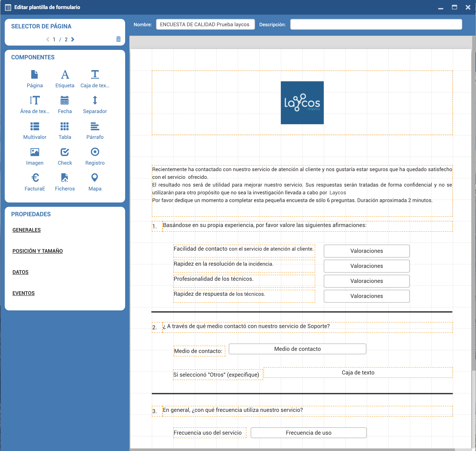476x451 pixels.
Task: Open Valoraciones for Facilidad de contacto
Action: (x=367, y=251)
